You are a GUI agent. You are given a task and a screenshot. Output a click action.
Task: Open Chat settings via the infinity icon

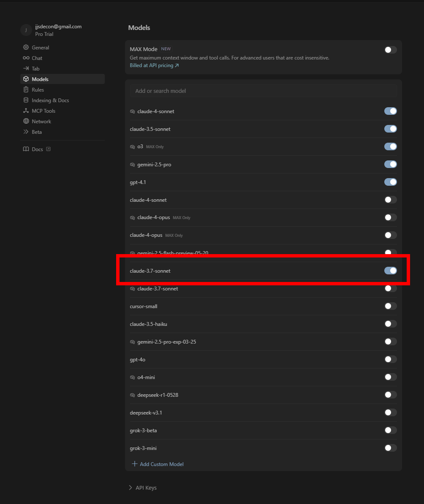(26, 58)
